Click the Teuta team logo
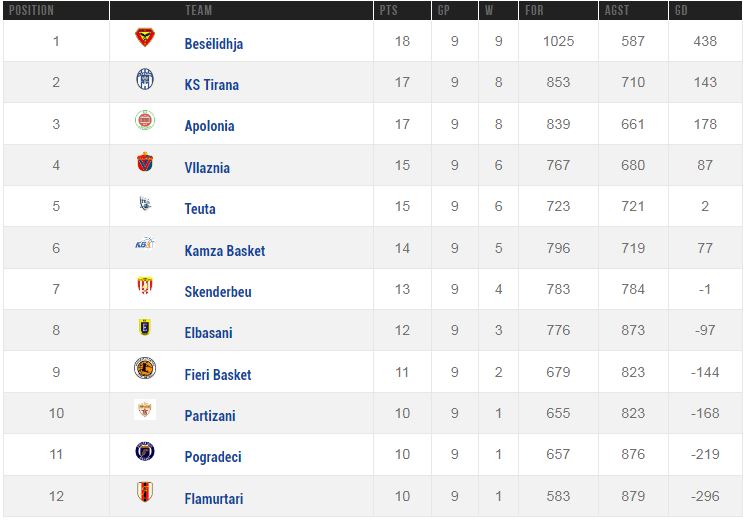 (145, 204)
